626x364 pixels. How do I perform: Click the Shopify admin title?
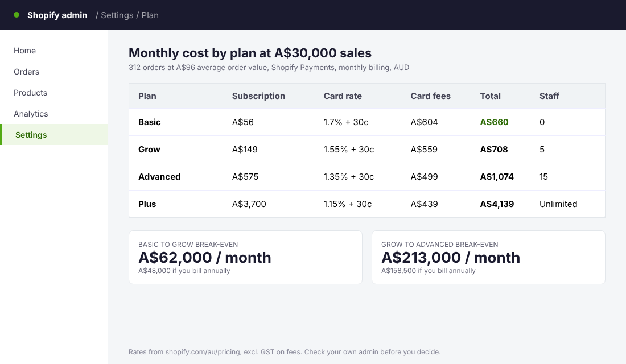pos(57,15)
